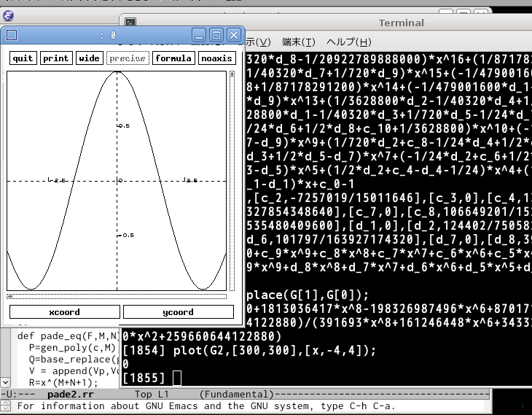Click the quit button in plot window

tap(23, 58)
